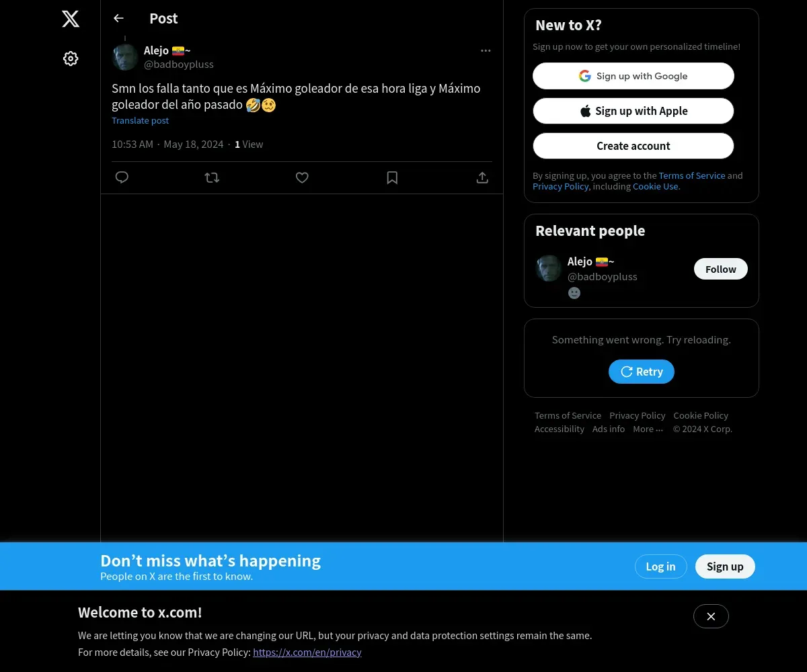Expand the More footer options
This screenshot has height=672, width=807.
(648, 429)
